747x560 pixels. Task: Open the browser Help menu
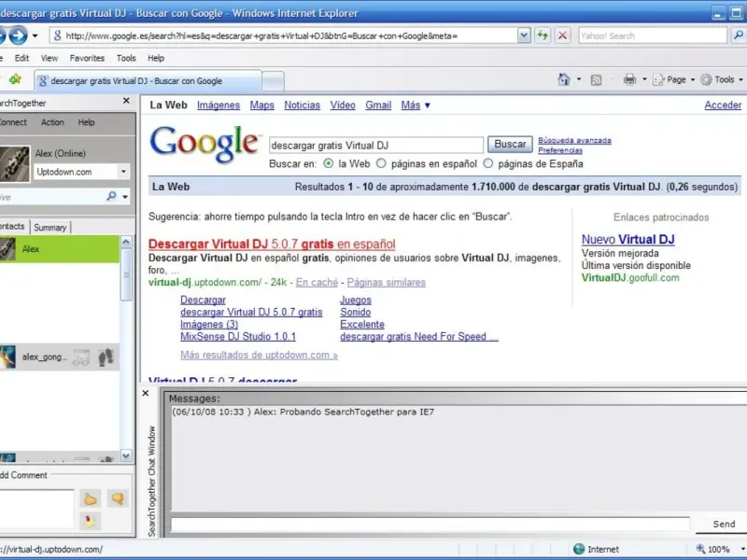pos(156,58)
